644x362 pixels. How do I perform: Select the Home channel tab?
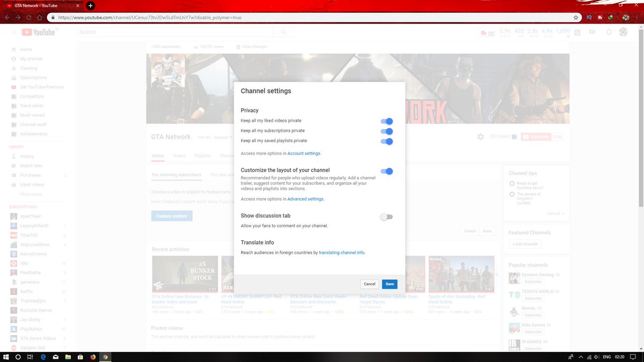click(x=158, y=156)
